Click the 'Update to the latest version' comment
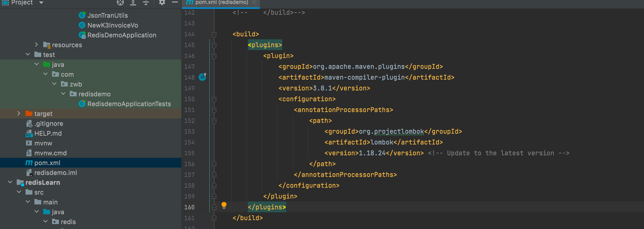The image size is (644, 229). (x=499, y=153)
